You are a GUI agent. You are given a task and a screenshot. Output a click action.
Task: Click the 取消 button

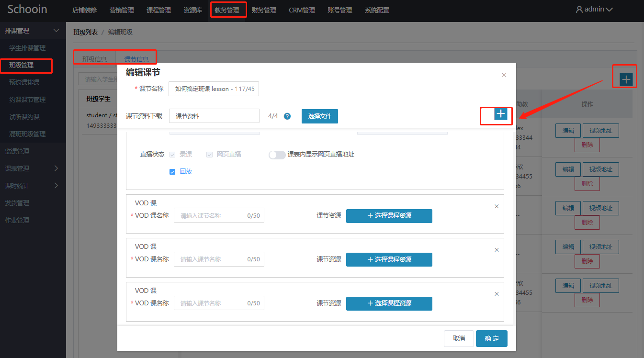pyautogui.click(x=459, y=338)
